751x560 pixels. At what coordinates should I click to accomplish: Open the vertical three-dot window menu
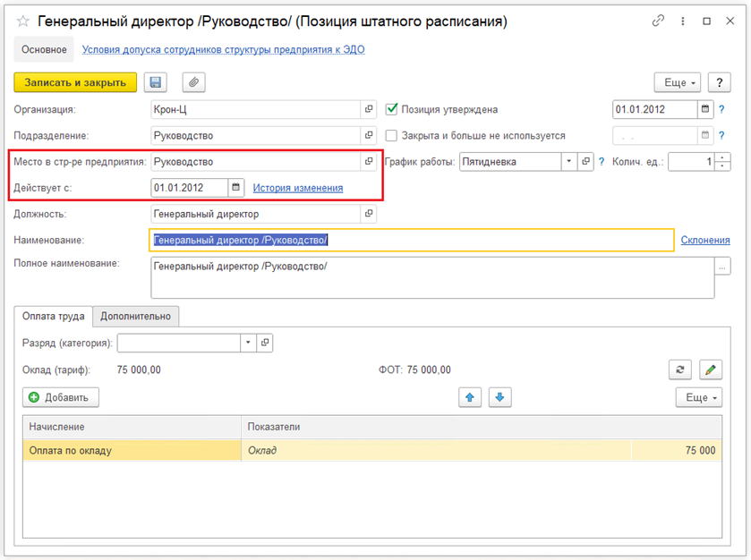click(682, 21)
